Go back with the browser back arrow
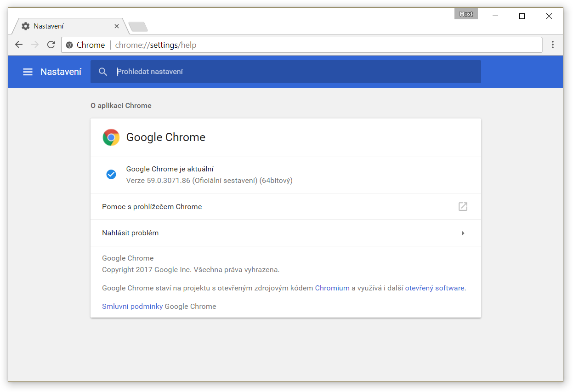Screen dimensions: 573x392 pos(19,45)
